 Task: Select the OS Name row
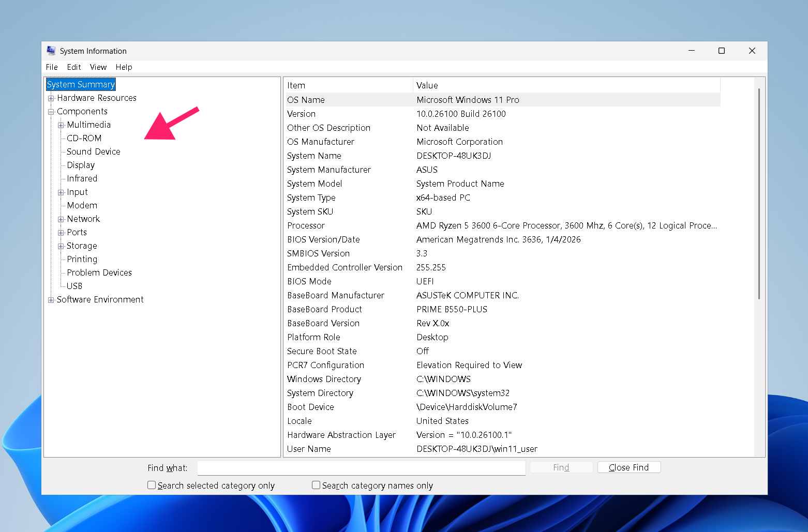pyautogui.click(x=503, y=100)
